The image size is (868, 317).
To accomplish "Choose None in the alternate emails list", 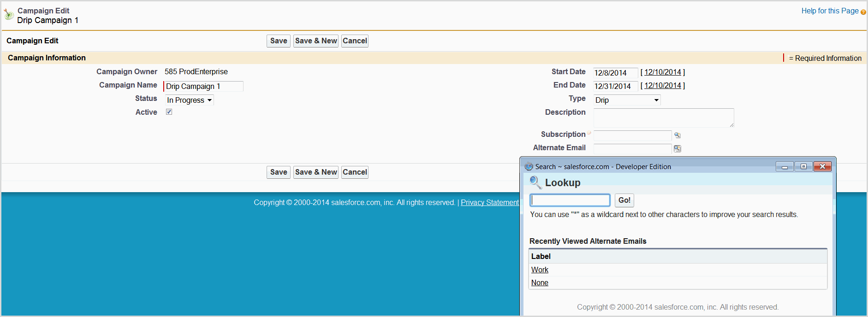I will [540, 282].
